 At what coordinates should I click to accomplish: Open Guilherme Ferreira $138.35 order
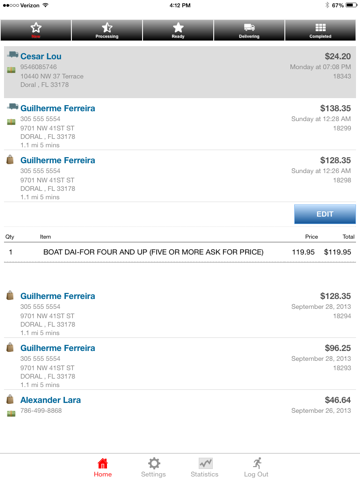click(x=180, y=124)
